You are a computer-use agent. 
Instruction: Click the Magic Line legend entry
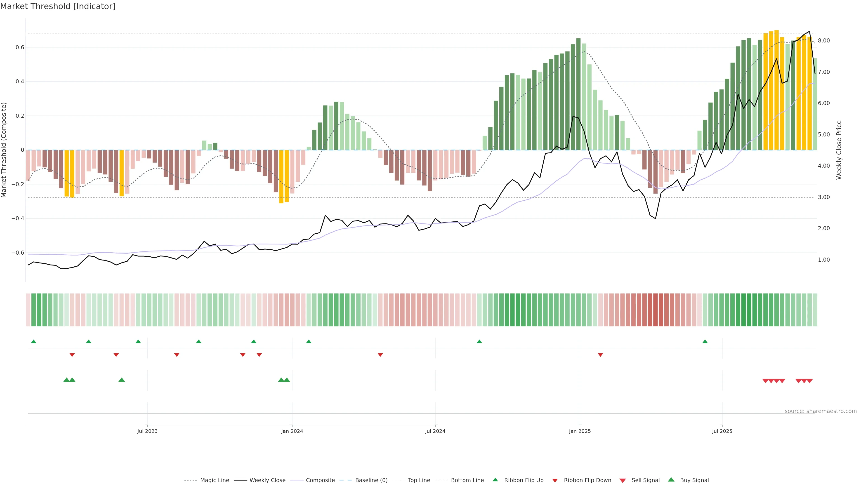point(214,480)
